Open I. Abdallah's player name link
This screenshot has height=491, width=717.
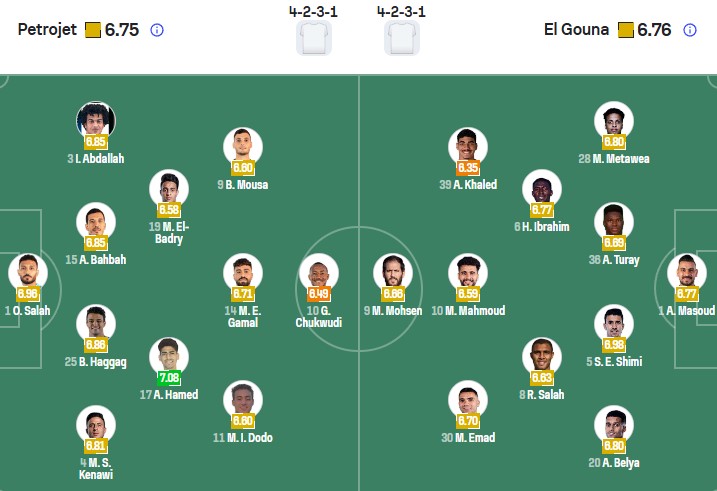(x=96, y=159)
